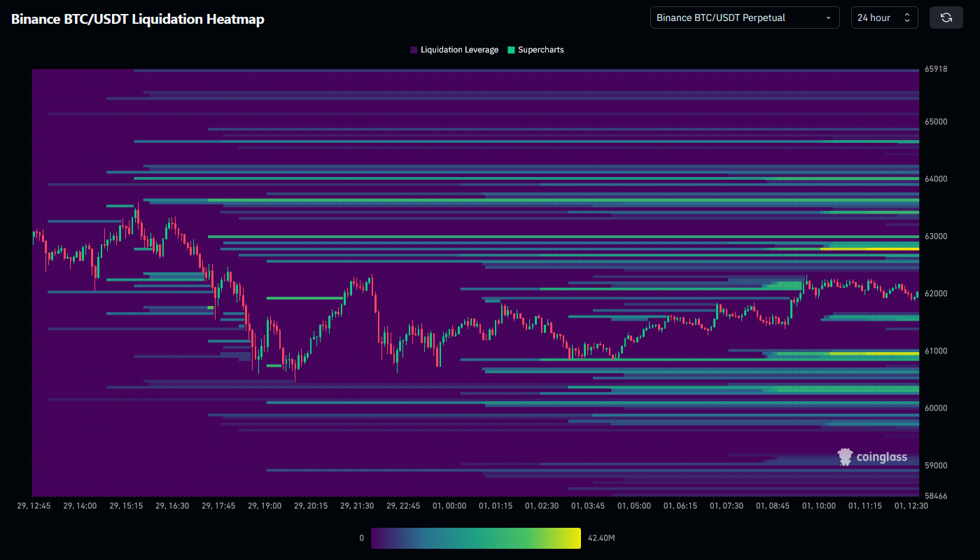Click the '29, 22:45' time axis label
980x560 pixels.
click(403, 505)
